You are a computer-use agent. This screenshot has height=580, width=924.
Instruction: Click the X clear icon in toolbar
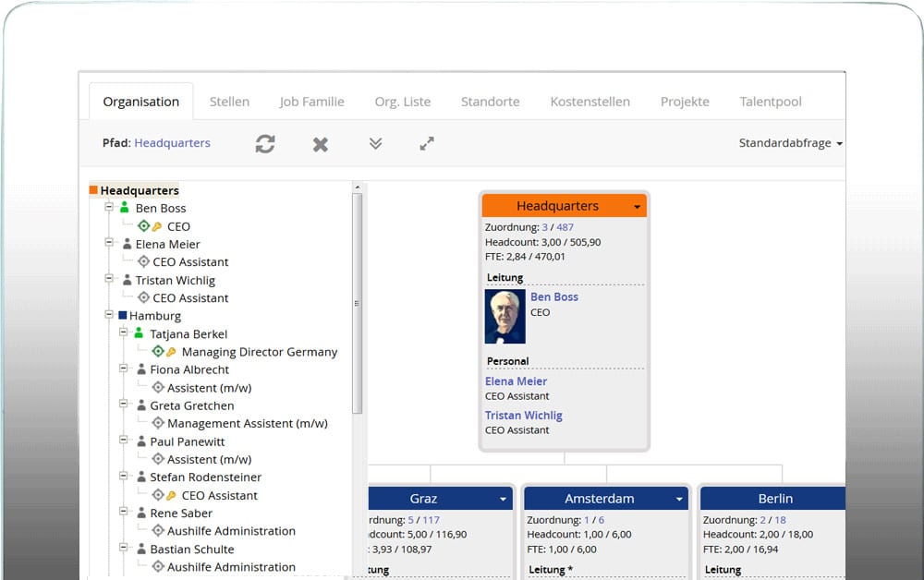pos(321,144)
